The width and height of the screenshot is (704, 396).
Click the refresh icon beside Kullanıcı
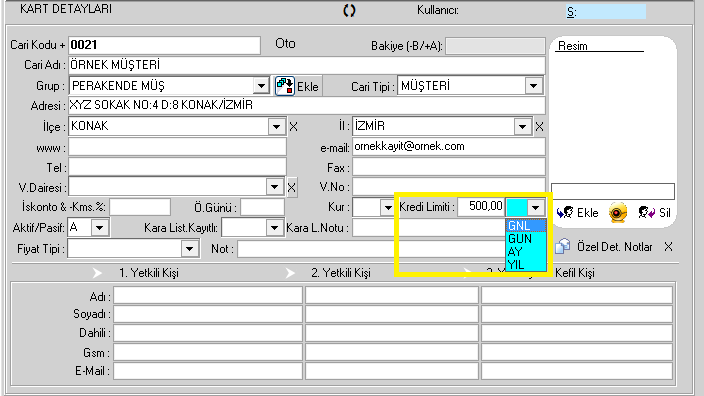click(349, 11)
